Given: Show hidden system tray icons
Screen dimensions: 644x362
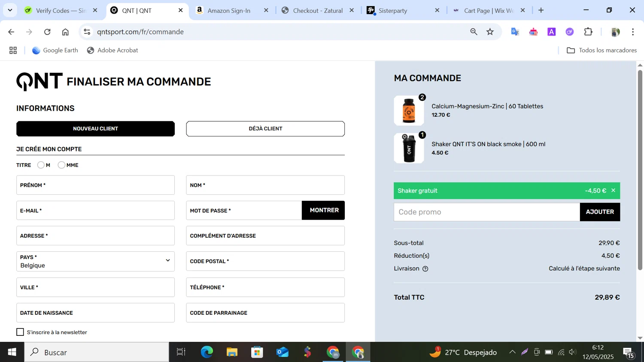Looking at the screenshot, I should pyautogui.click(x=512, y=352).
